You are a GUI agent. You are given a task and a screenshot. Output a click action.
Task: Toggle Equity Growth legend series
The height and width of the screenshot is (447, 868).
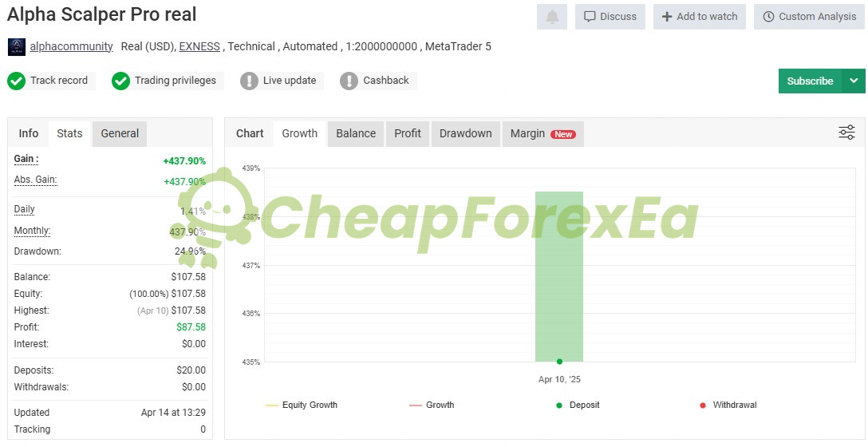tap(302, 405)
